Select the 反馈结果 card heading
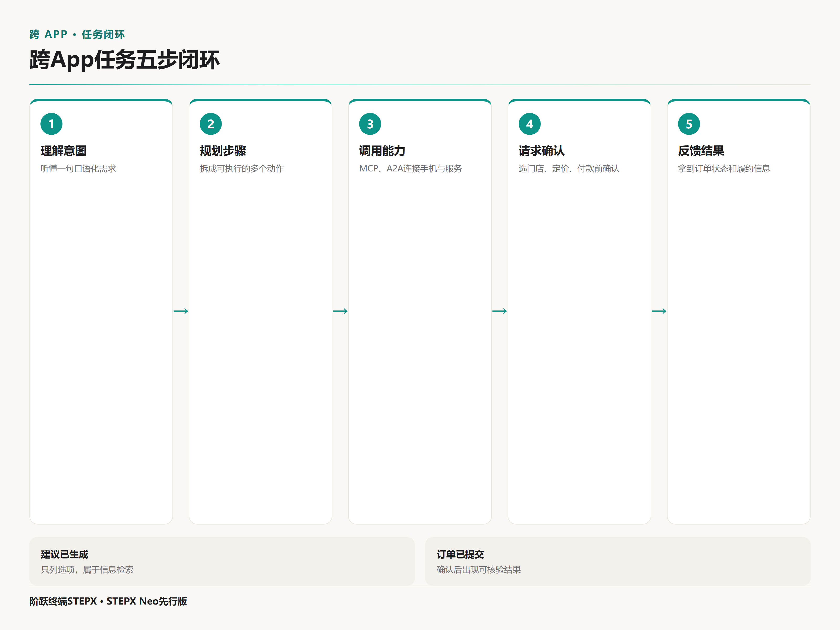840x630 pixels. pyautogui.click(x=701, y=151)
